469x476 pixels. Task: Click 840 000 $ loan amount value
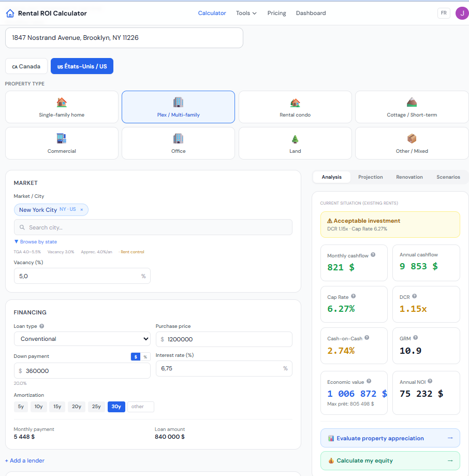coord(170,437)
